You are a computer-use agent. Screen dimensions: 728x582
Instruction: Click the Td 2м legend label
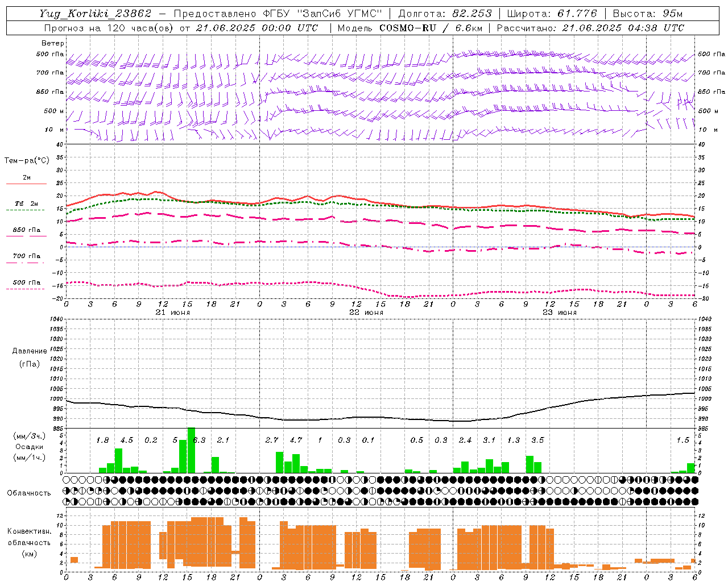[x=27, y=203]
